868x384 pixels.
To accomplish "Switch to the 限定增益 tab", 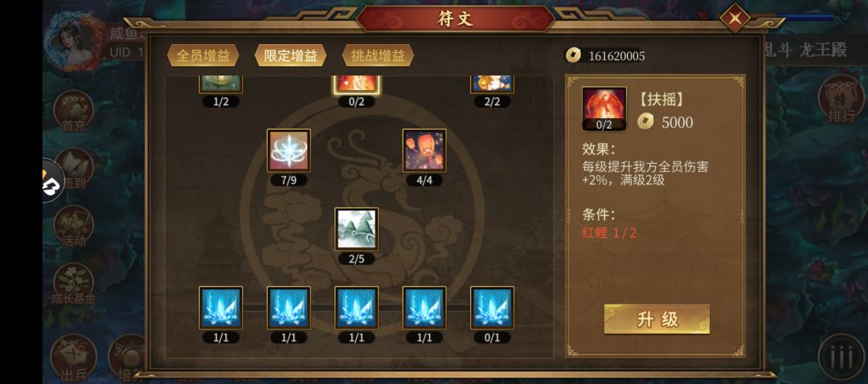I will 291,56.
